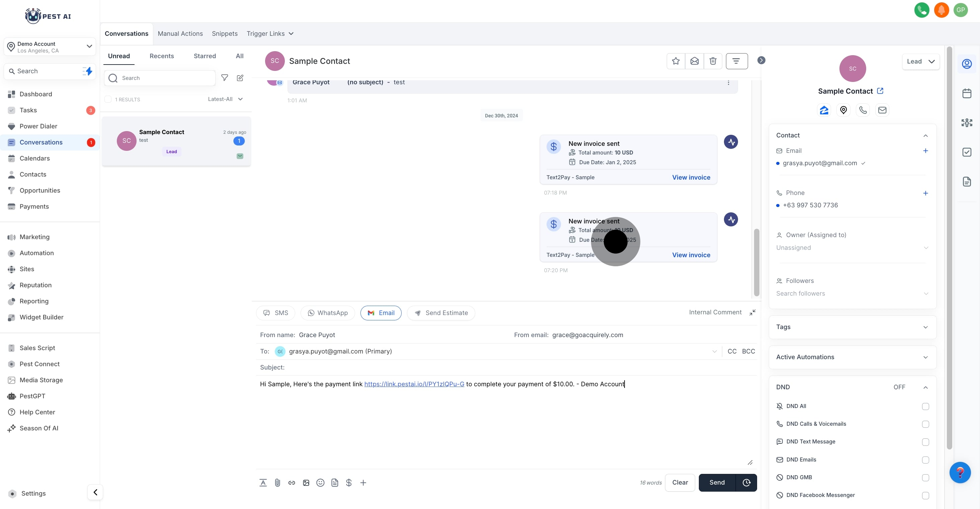
Task: Click the compose new message icon
Action: point(240,78)
